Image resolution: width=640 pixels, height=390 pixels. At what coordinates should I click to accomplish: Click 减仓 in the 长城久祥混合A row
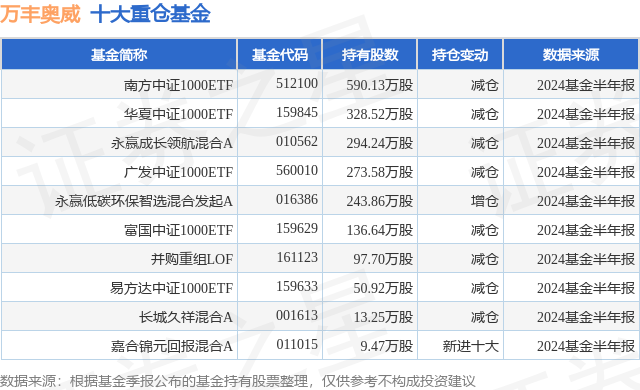point(484,317)
